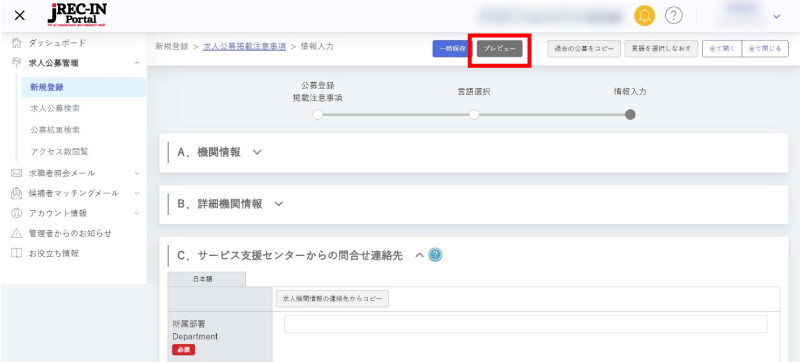Click the 過去の公募をコピー button
800x362 pixels.
click(x=584, y=48)
